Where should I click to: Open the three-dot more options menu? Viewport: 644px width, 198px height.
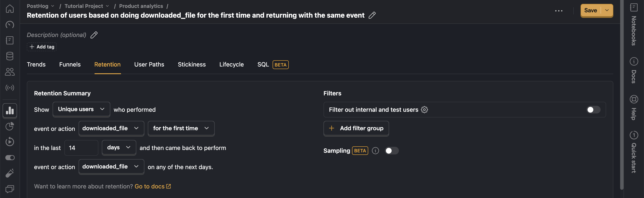coord(559,11)
